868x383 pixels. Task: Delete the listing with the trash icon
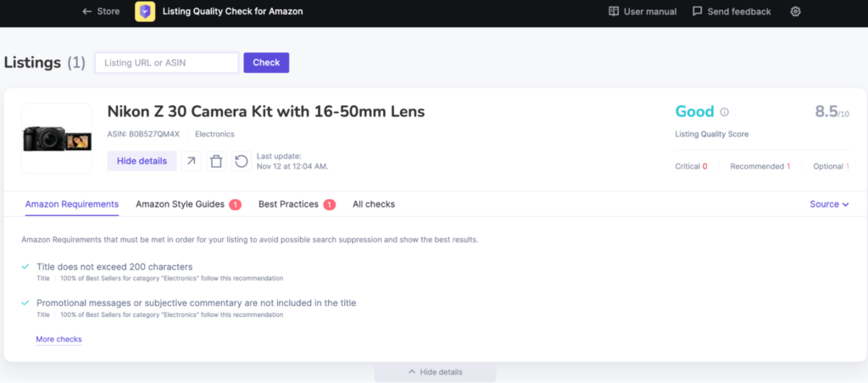(x=216, y=161)
